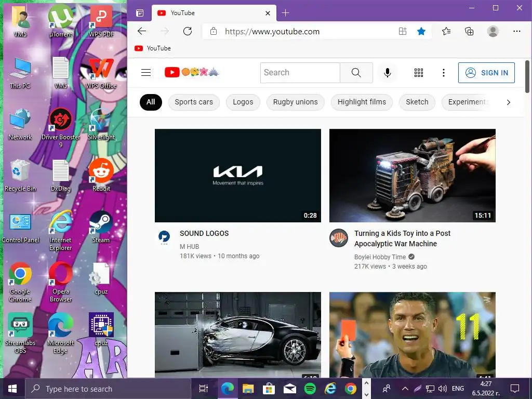The height and width of the screenshot is (399, 532).
Task: Open the Windows Start menu
Action: pyautogui.click(x=12, y=389)
